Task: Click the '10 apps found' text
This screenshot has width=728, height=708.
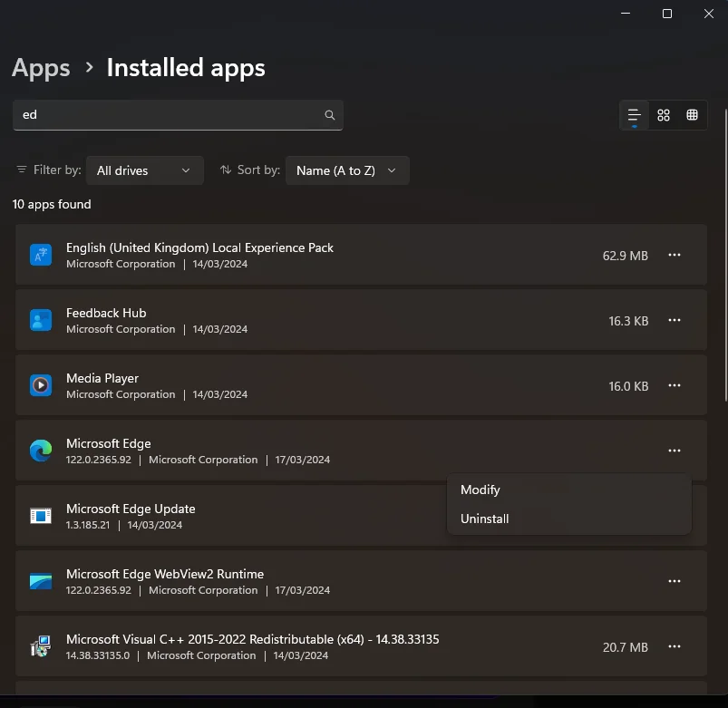Action: [52, 204]
